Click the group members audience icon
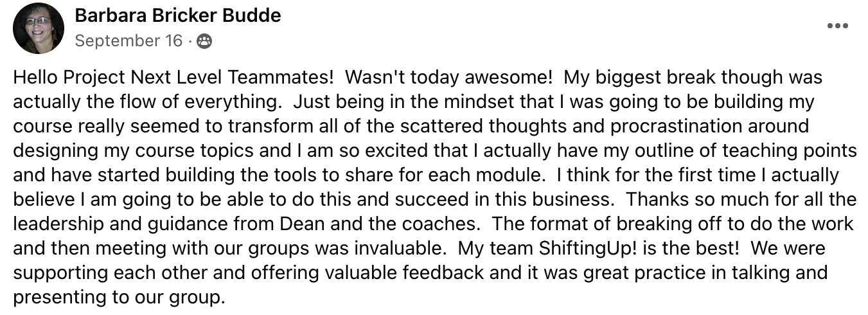 pyautogui.click(x=204, y=42)
